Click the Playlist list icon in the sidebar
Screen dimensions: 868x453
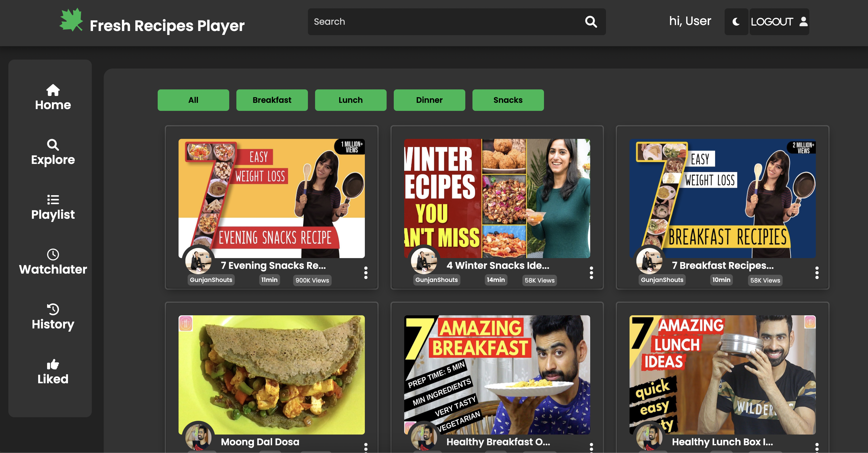pyautogui.click(x=53, y=200)
